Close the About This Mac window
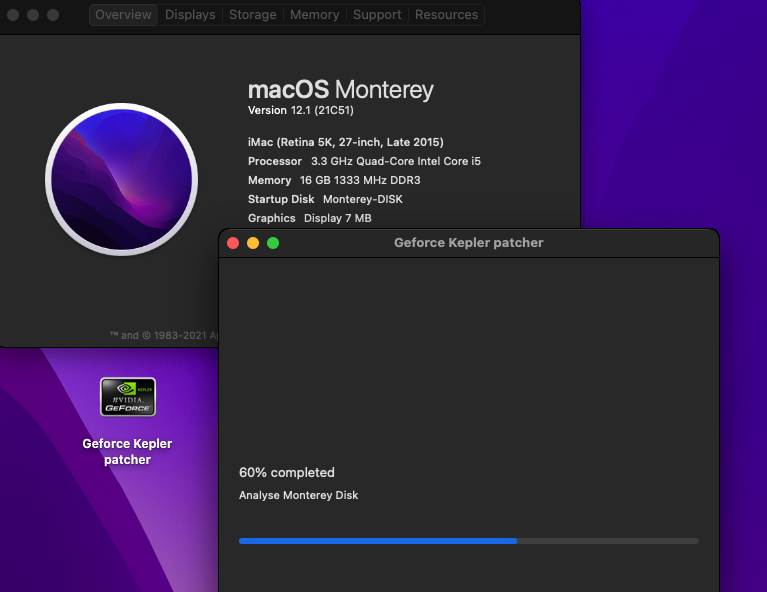The image size is (767, 592). click(x=13, y=15)
